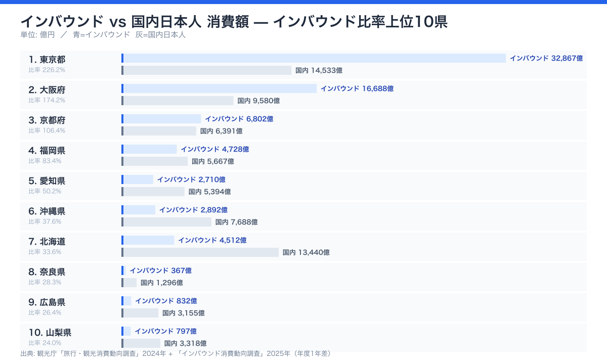
Task: Click the label インバウンド 4,512億
Action: click(212, 240)
